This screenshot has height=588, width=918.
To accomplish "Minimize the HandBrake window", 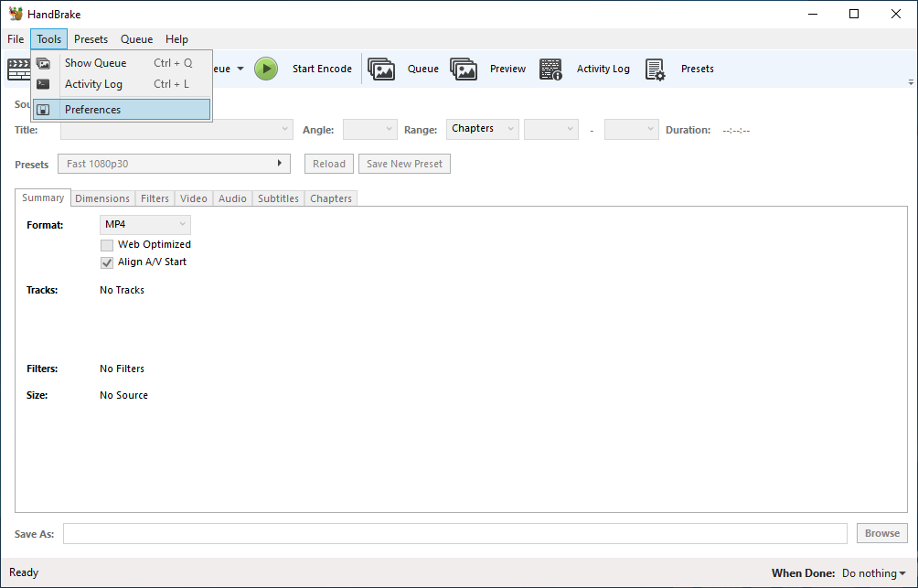I will point(812,14).
